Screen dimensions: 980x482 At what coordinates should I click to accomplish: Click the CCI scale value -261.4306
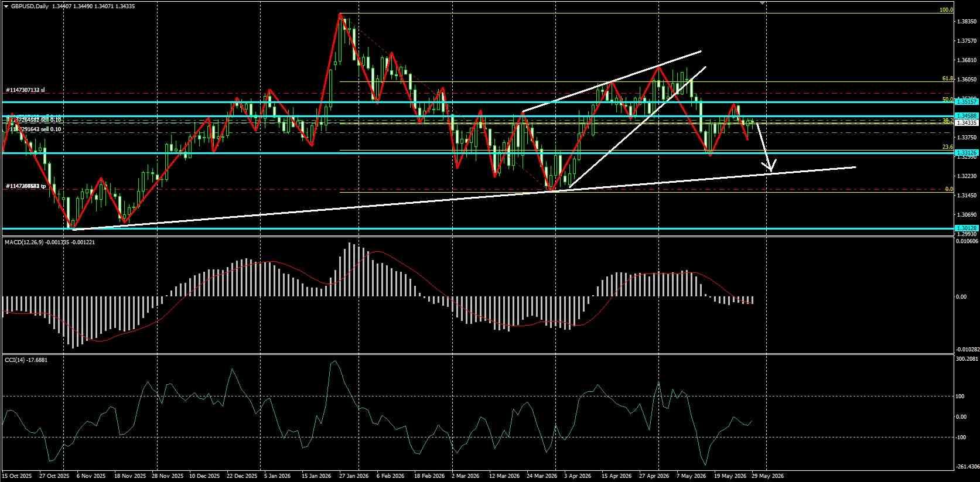click(x=967, y=467)
